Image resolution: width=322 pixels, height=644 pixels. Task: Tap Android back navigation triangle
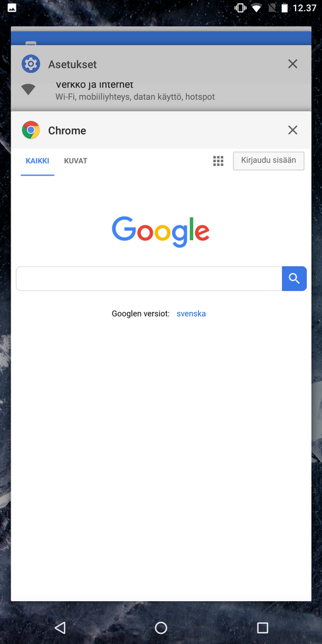(60, 628)
